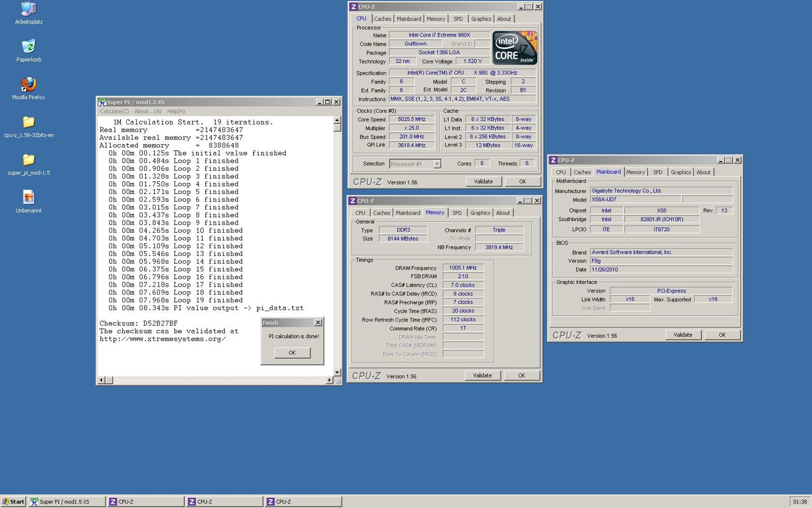Switch to Caches tab in CPU window

pos(383,19)
